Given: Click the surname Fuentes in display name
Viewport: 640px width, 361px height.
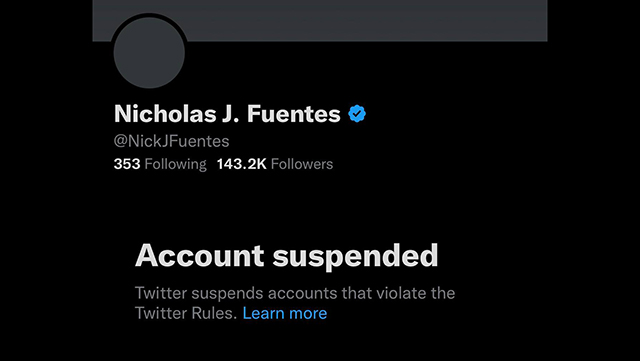Looking at the screenshot, I should pos(293,114).
